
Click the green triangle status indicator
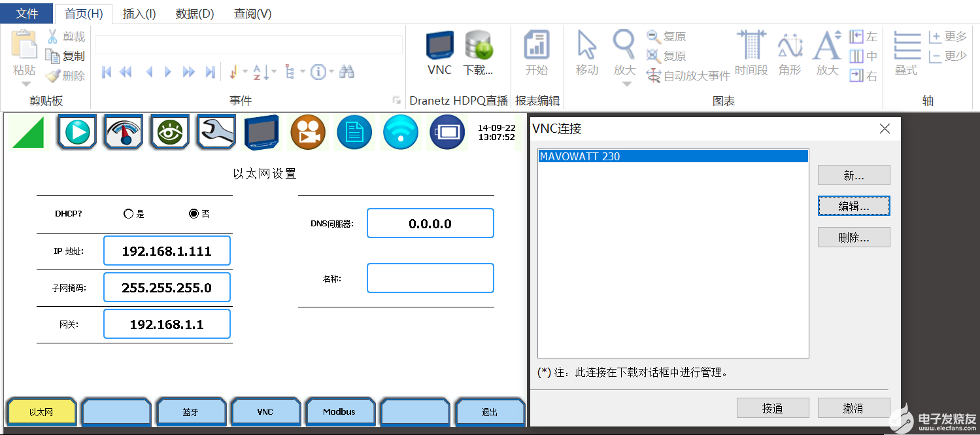[29, 133]
